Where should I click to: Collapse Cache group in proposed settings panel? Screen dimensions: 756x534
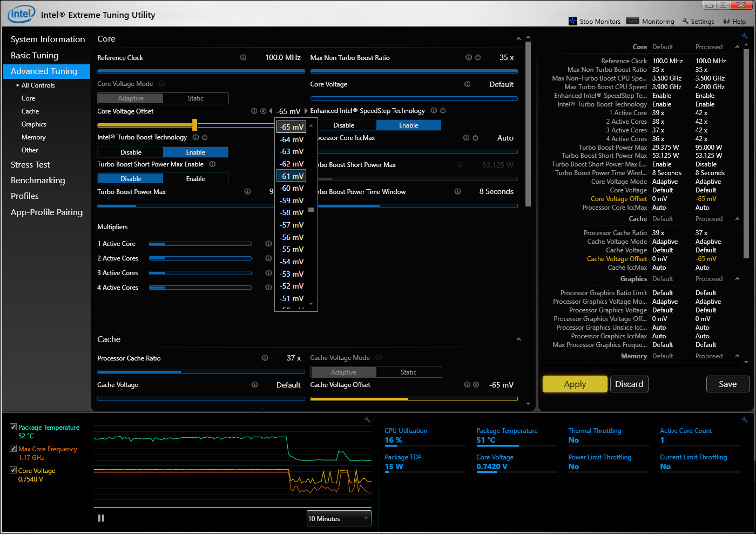click(737, 219)
